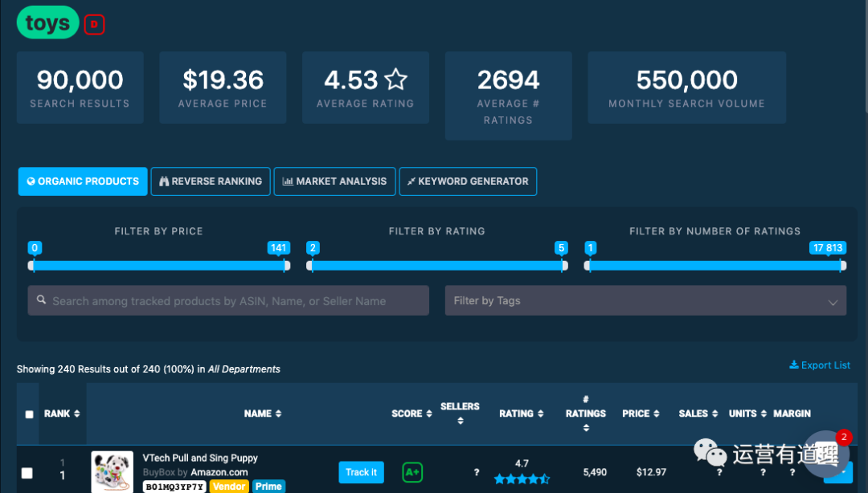The width and height of the screenshot is (868, 493).
Task: Sort the table by Price column
Action: (x=641, y=414)
